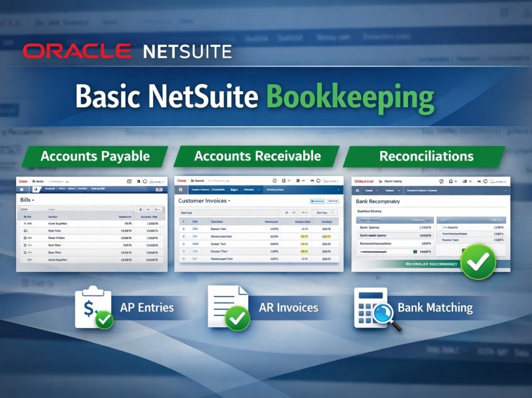532x398 pixels.
Task: Click the AP Entries clipboard dollar icon
Action: (x=94, y=308)
